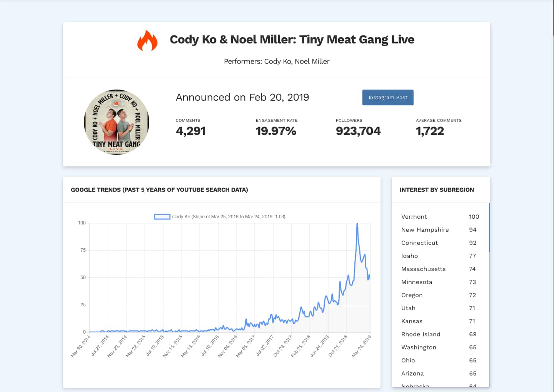Click the Google Trends panel heading
Screen dimensions: 554x392
pos(159,190)
